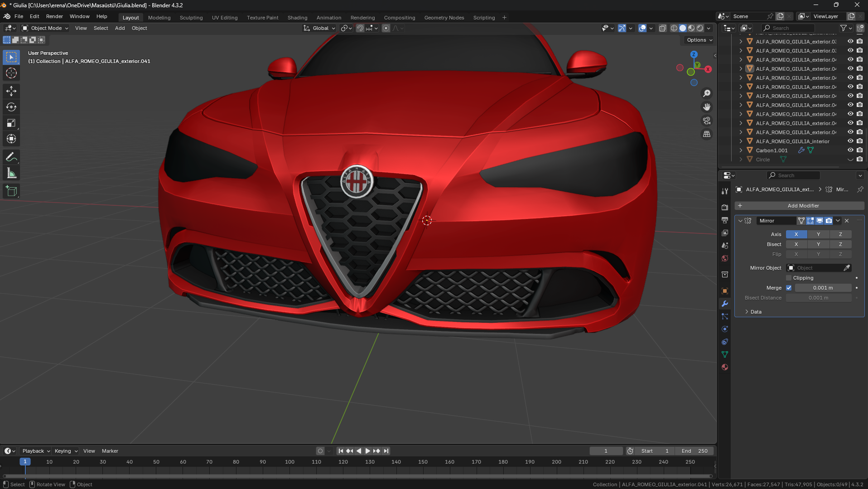Expand the ALFA_ROMEO_GIULIA_interior tree item
This screenshot has height=489, width=868.
point(741,141)
